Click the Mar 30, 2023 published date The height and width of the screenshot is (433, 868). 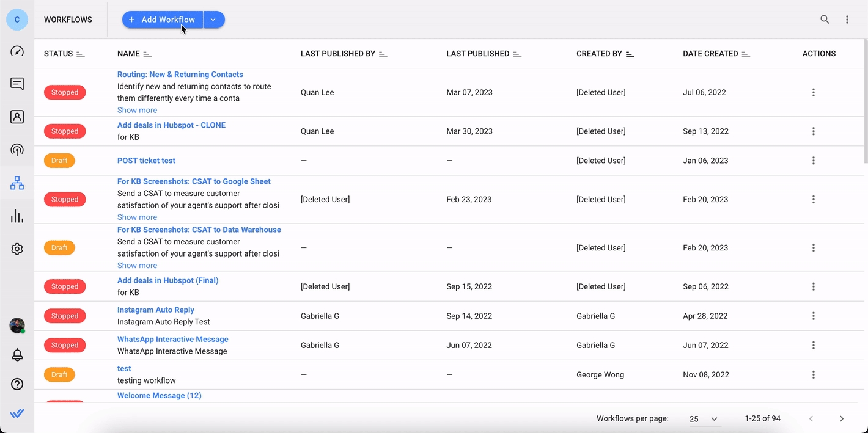469,131
